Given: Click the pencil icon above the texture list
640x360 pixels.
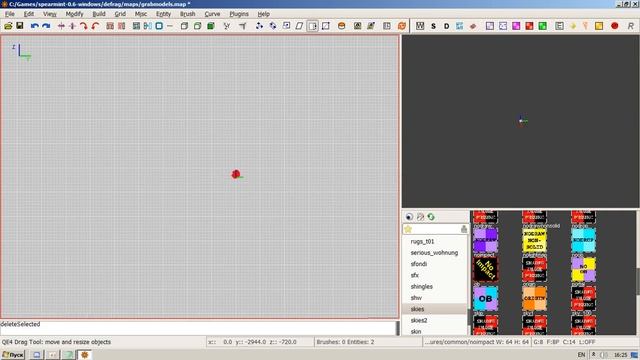Looking at the screenshot, I should [x=420, y=217].
